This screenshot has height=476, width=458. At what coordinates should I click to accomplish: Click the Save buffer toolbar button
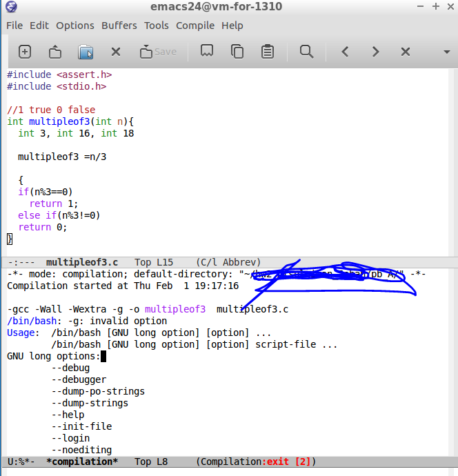click(x=158, y=52)
